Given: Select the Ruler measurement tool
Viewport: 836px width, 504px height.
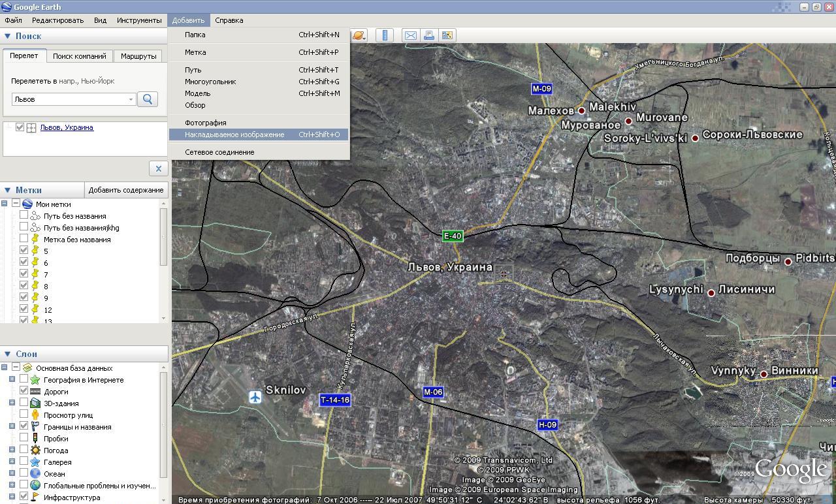Looking at the screenshot, I should click(x=385, y=35).
